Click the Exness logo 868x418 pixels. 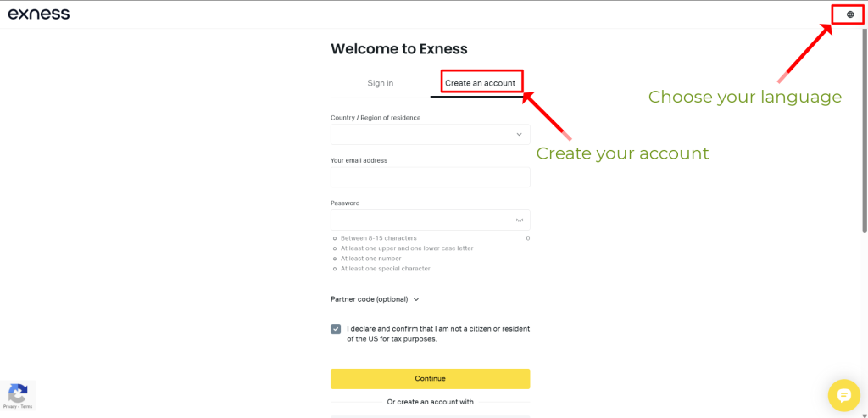[x=39, y=14]
